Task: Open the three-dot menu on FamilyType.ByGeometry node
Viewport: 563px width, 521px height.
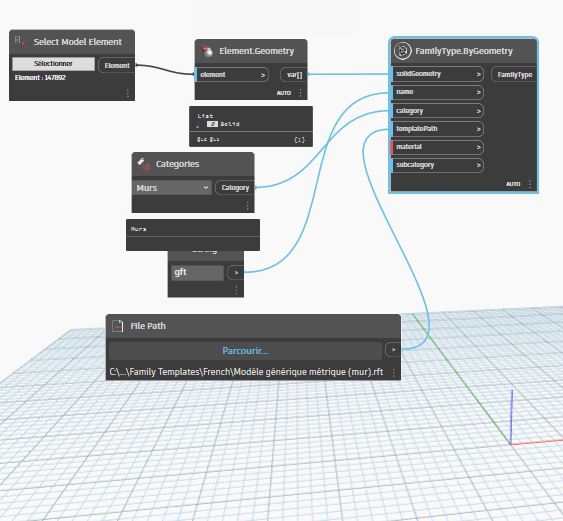Action: (x=530, y=184)
